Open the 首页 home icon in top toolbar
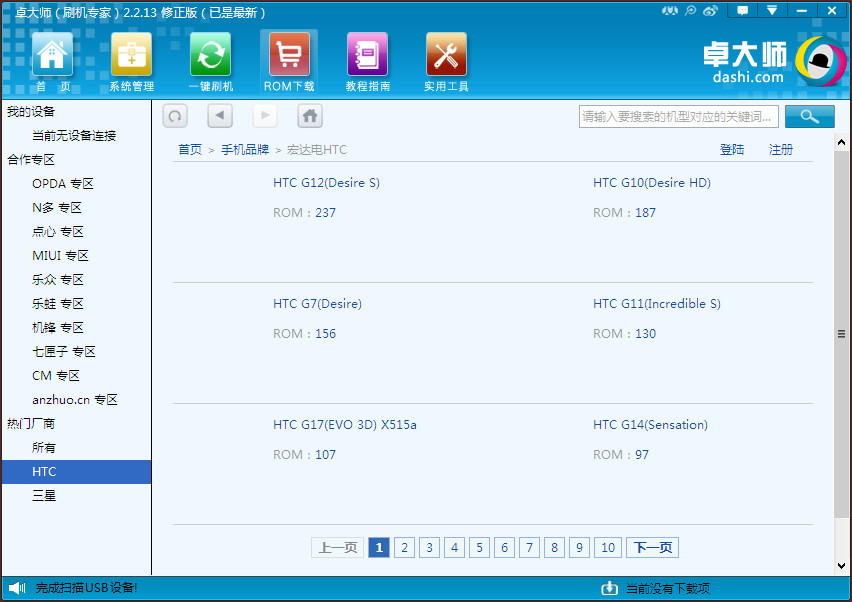The image size is (852, 602). tap(52, 61)
